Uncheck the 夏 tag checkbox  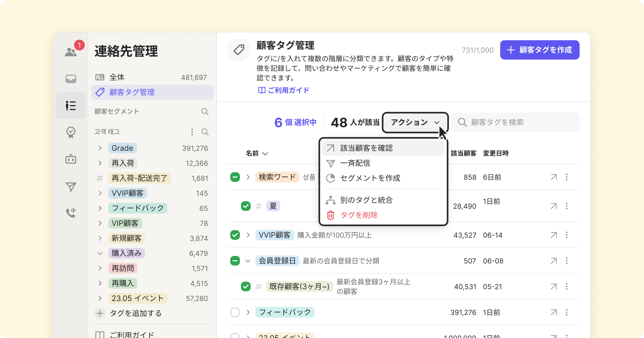point(246,206)
